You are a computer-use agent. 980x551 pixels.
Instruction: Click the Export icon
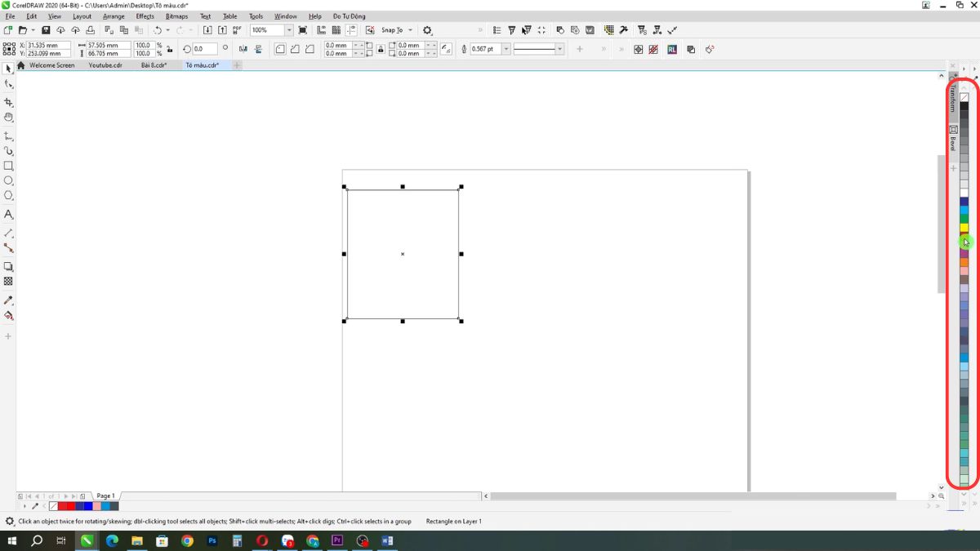(x=222, y=30)
